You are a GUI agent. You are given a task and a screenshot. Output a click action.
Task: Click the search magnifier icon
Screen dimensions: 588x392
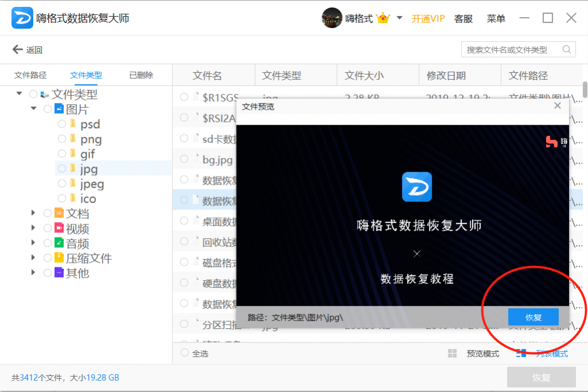pos(567,49)
